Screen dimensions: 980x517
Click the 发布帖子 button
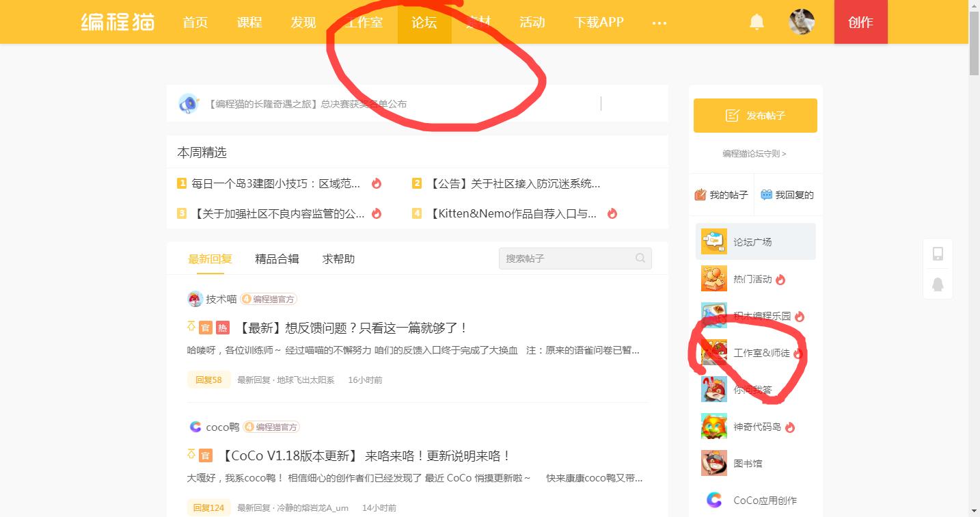pos(755,116)
